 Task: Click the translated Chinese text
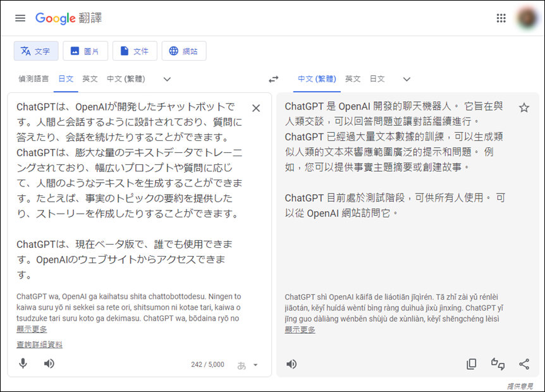click(395, 159)
